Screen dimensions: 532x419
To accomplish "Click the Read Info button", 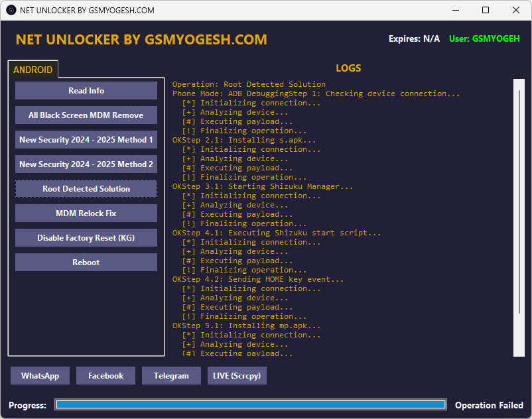I will 86,91.
